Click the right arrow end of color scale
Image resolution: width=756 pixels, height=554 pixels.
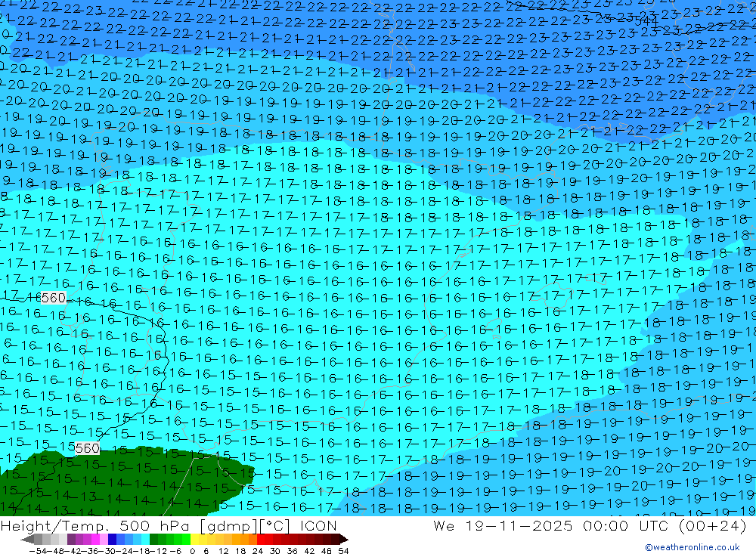tap(343, 540)
